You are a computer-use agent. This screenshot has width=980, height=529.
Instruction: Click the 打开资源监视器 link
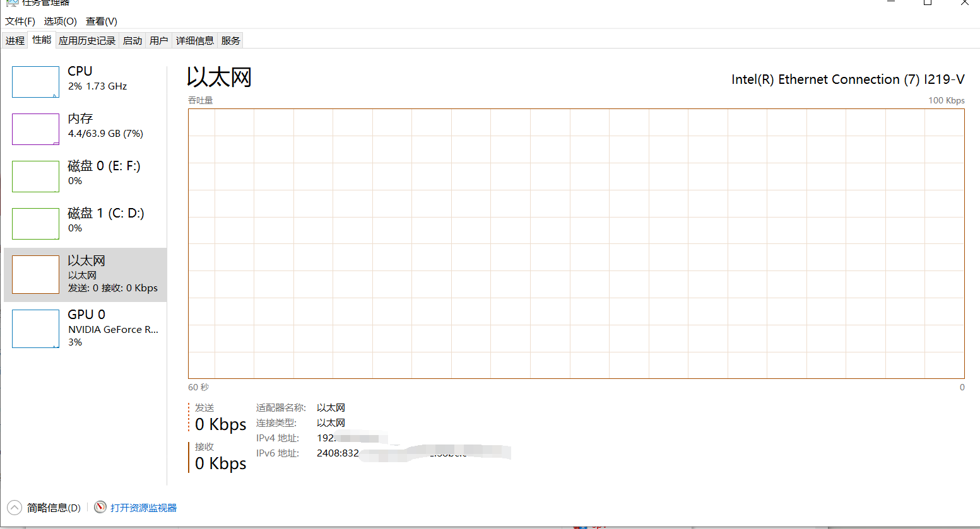(143, 508)
